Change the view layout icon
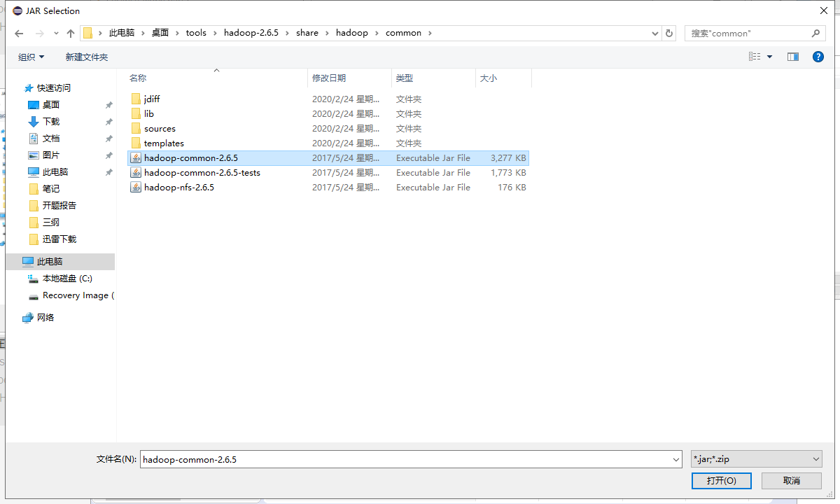The image size is (840, 504). (755, 57)
